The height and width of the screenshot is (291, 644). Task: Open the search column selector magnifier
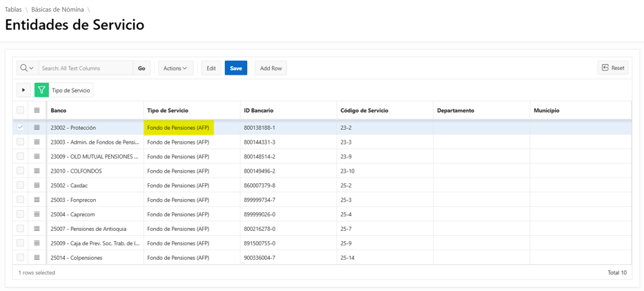(27, 68)
